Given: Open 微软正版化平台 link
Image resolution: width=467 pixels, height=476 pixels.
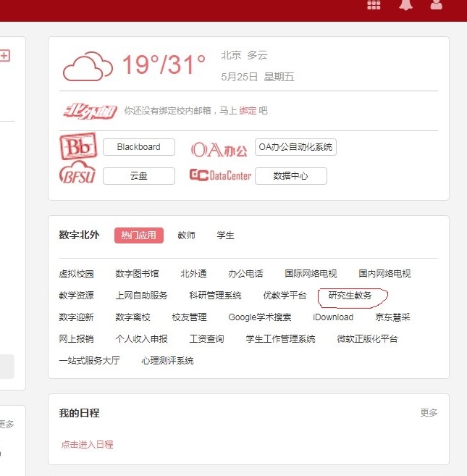Looking at the screenshot, I should click(x=368, y=339).
